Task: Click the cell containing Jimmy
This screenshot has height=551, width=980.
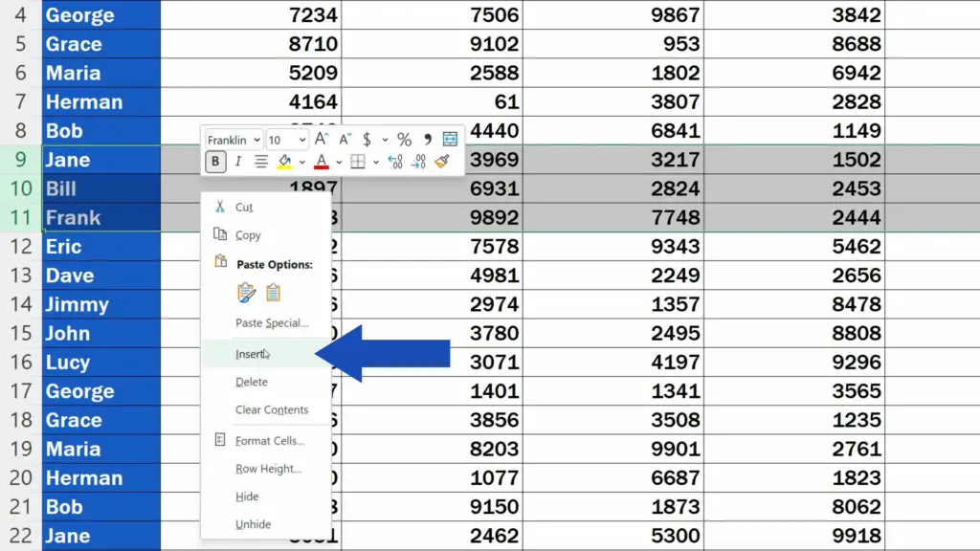Action: [x=101, y=304]
